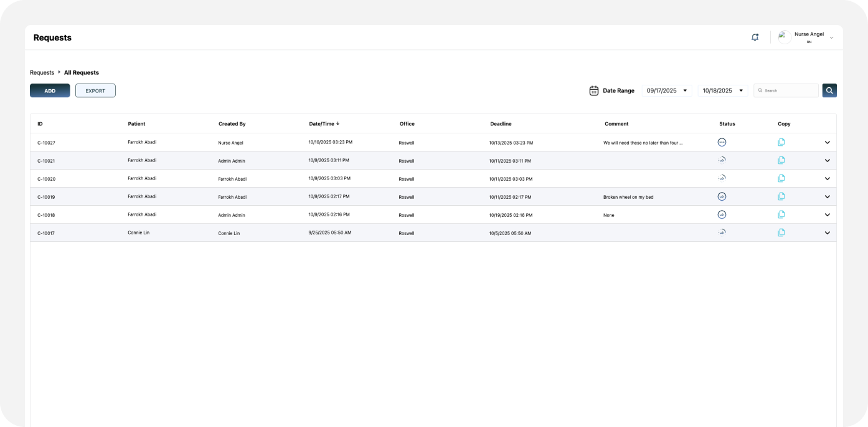Viewport: 868px width, 427px height.
Task: Expand the row for request C-10021
Action: point(828,160)
